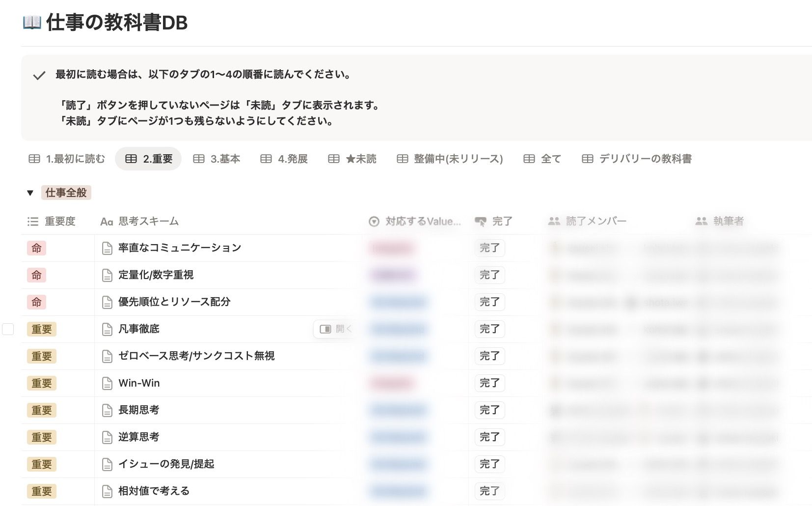Image resolution: width=812 pixels, height=506 pixels.
Task: Collapse the 仕事全般 group triangle
Action: pos(30,193)
